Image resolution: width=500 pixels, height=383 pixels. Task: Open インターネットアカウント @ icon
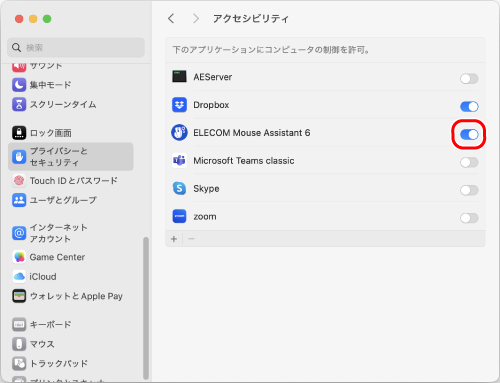click(x=19, y=233)
